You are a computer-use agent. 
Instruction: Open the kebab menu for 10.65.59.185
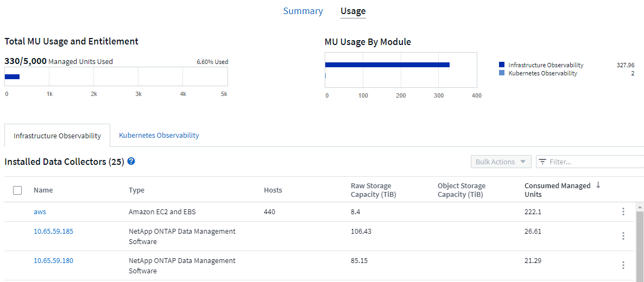[x=623, y=236]
